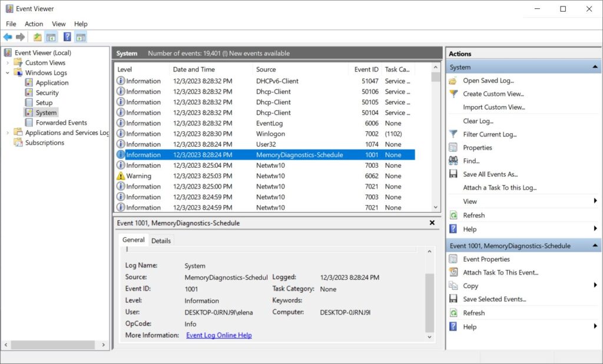This screenshot has height=364, width=603.
Task: Click the Forward arrow toolbar icon
Action: [x=21, y=37]
